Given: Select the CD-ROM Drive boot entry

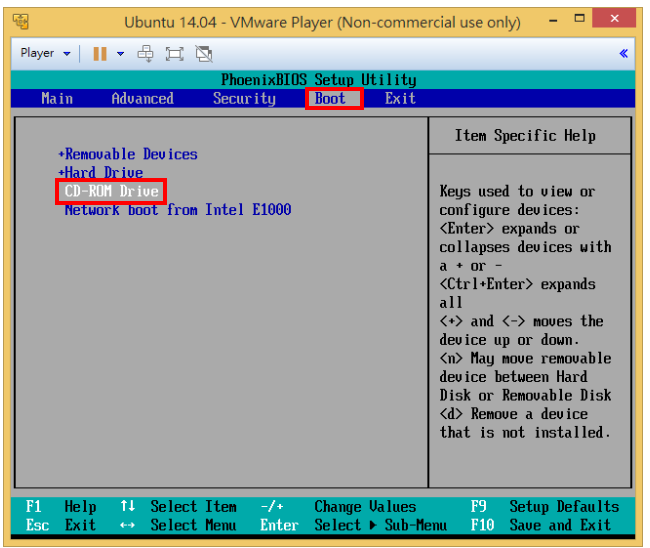Looking at the screenshot, I should tap(111, 191).
